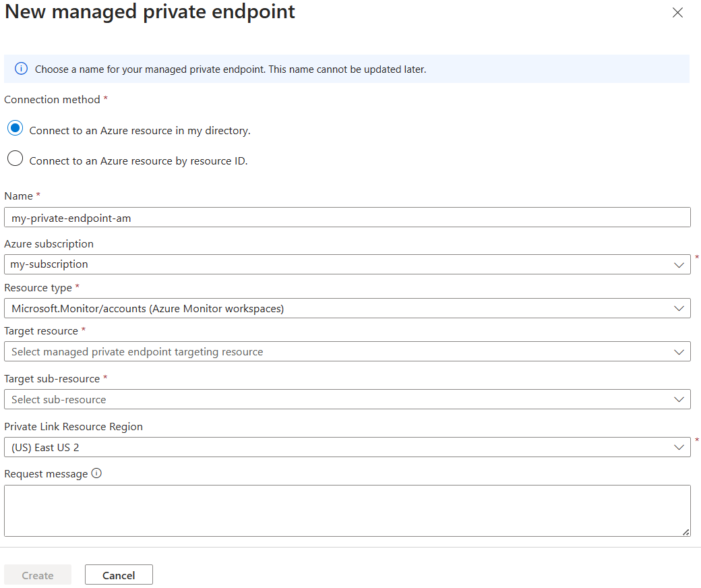Click the chevron arrow in Resource type field
The image size is (701, 588).
tap(679, 309)
